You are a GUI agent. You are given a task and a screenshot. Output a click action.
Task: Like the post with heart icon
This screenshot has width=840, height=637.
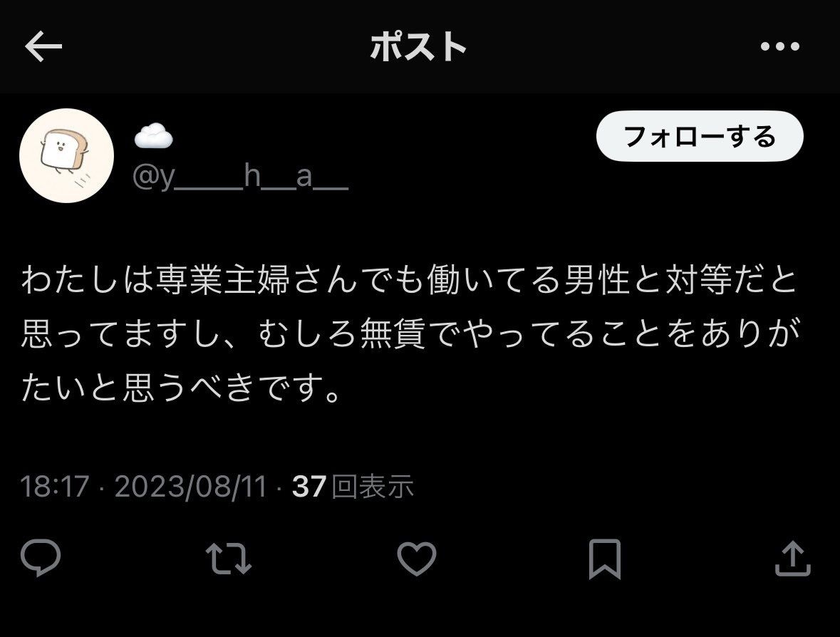[x=417, y=559]
